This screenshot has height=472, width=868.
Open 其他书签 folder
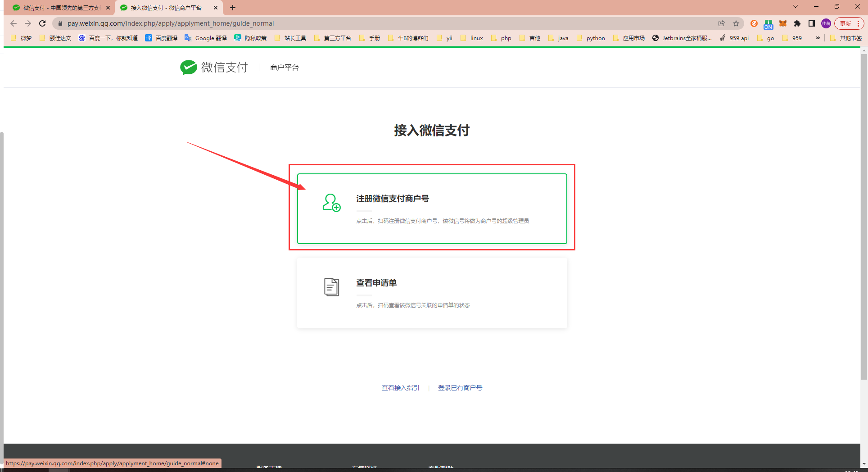click(x=846, y=38)
